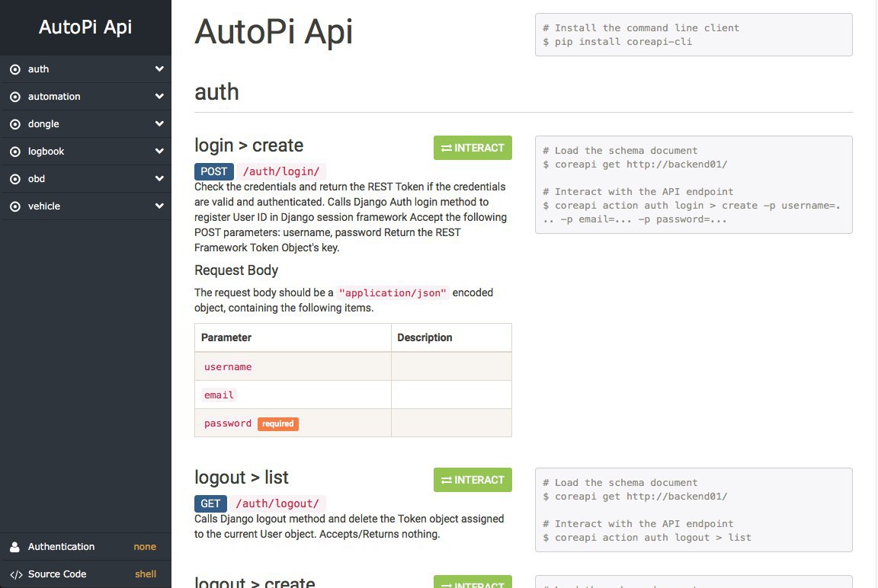The height and width of the screenshot is (588, 878).
Task: Click the /auth/logout/ endpoint path
Action: click(277, 503)
